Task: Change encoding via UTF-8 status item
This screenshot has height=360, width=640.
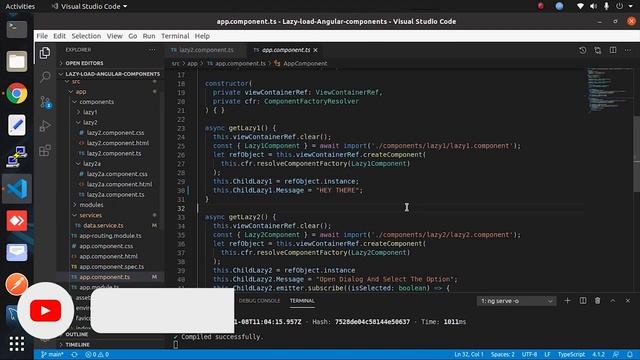Action: [529, 354]
